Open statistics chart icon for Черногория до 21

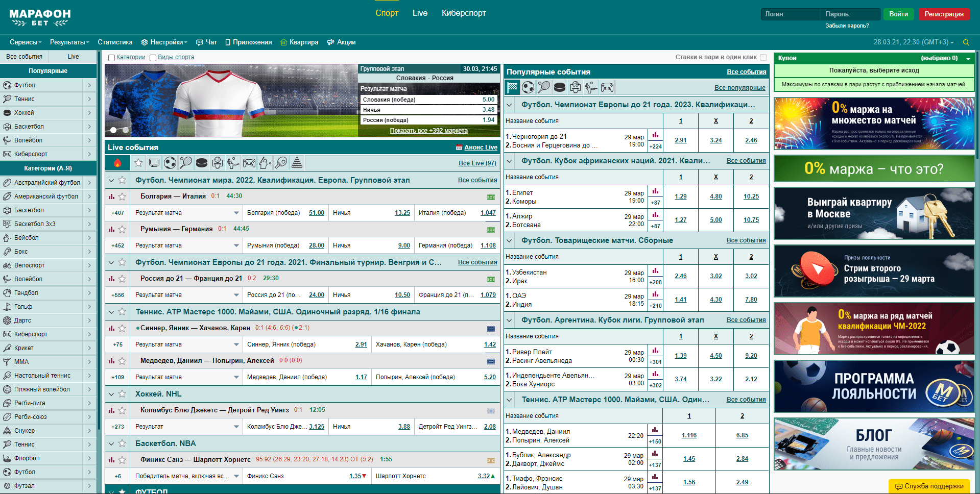[x=655, y=135]
